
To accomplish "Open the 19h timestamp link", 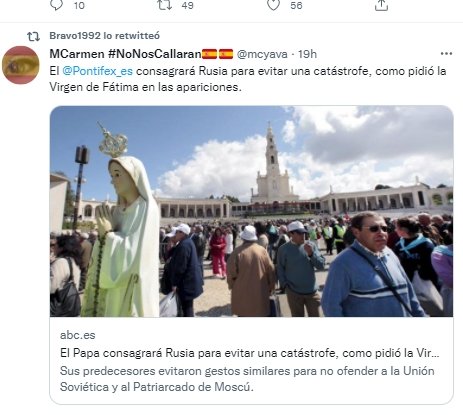I will tap(307, 54).
